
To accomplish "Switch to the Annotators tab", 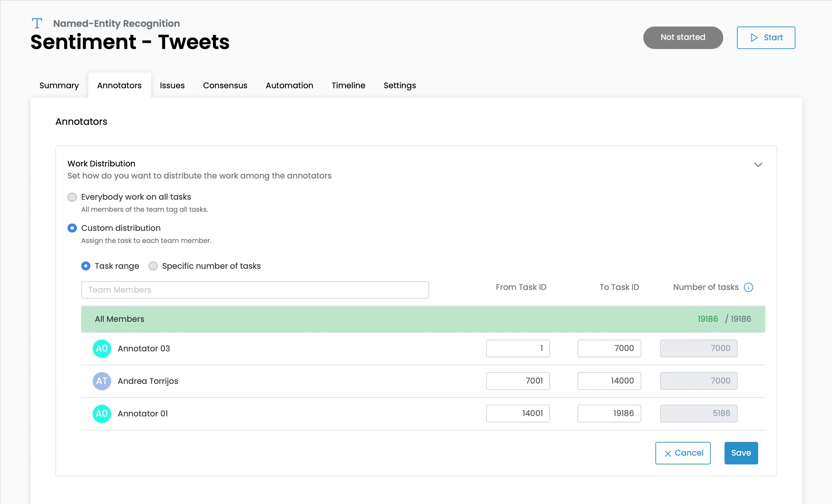I will point(120,85).
